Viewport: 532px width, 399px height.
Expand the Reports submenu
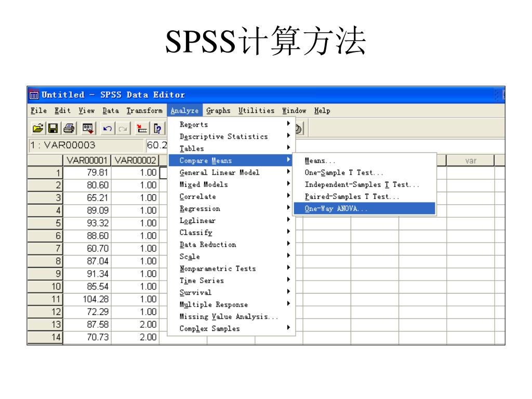(232, 125)
